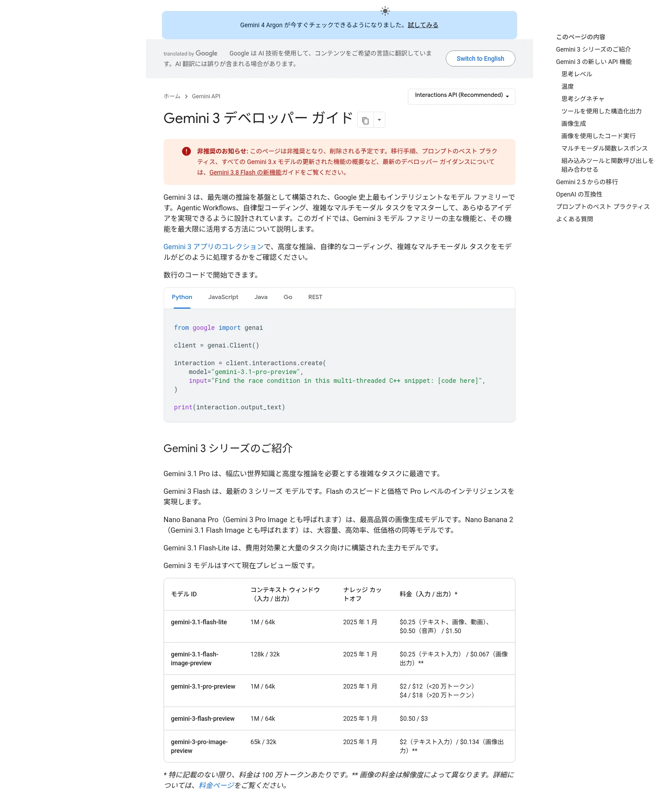This screenshot has height=795, width=672.
Task: Jump to よくある質問 section
Action: (574, 219)
